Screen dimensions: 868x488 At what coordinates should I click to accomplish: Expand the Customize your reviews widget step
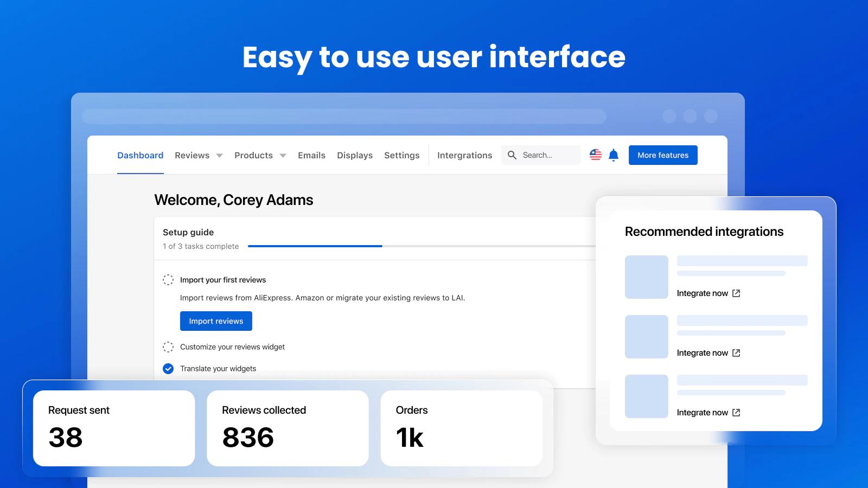(232, 347)
